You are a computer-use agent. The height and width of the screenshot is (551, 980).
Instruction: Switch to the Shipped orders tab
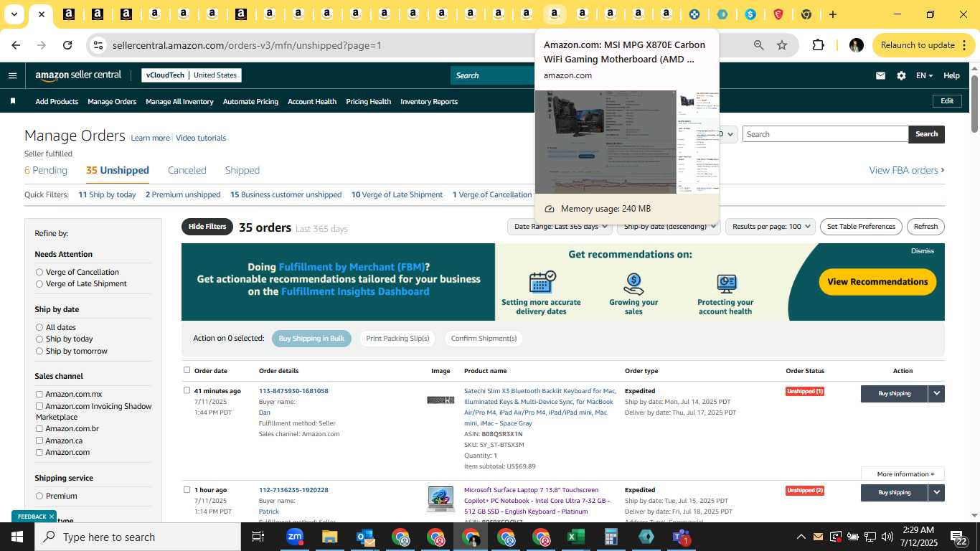242,170
